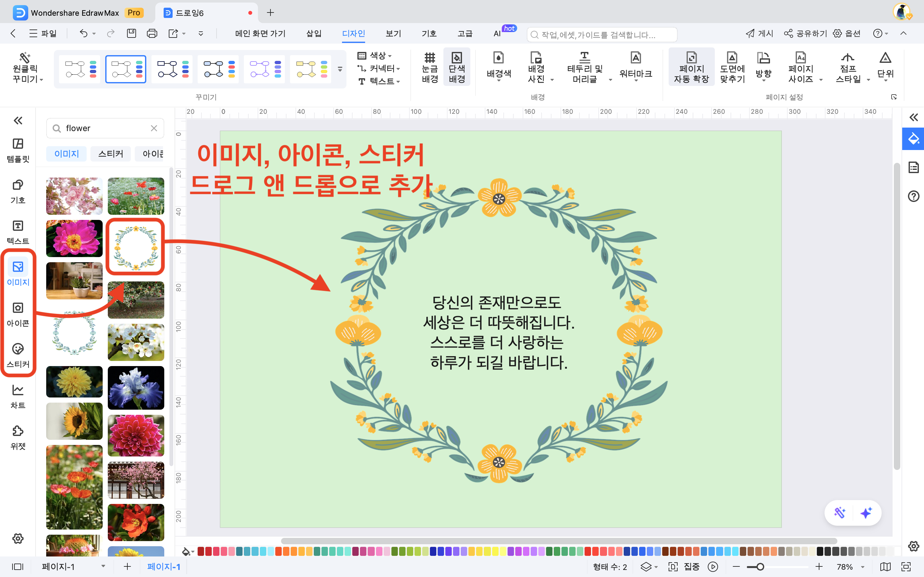The width and height of the screenshot is (924, 577).
Task: Click the save icon in the toolbar
Action: tap(131, 34)
